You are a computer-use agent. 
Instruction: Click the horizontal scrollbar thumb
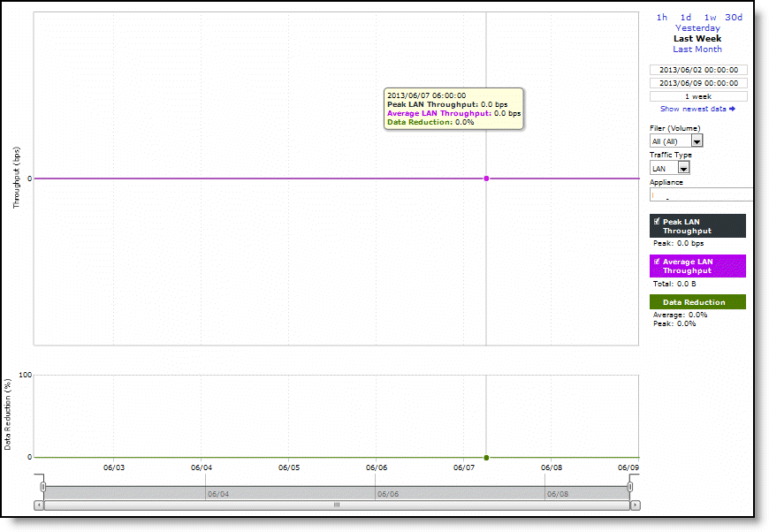click(336, 505)
